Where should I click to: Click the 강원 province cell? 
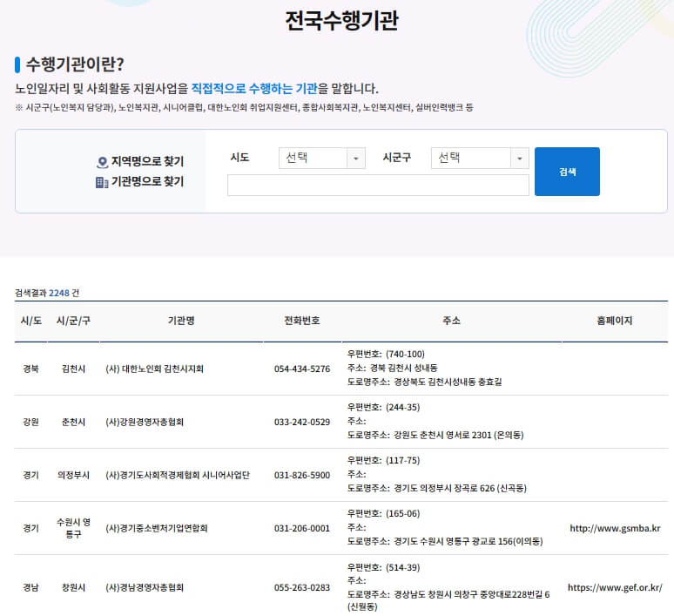[31, 422]
